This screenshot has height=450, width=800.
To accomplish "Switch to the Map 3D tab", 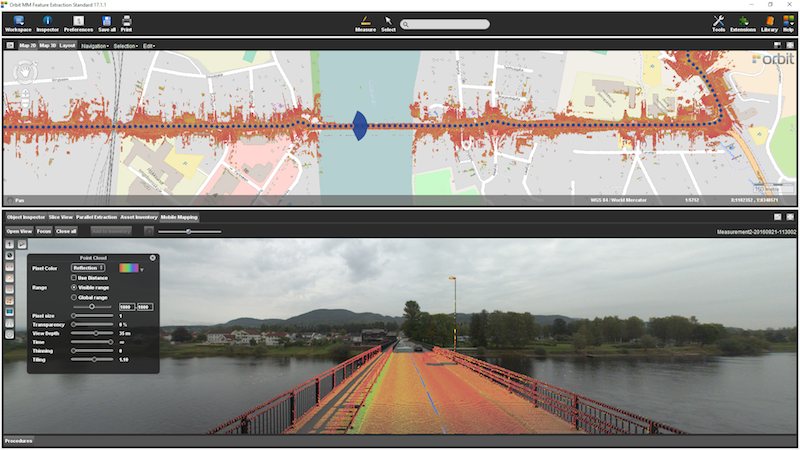I will 47,46.
